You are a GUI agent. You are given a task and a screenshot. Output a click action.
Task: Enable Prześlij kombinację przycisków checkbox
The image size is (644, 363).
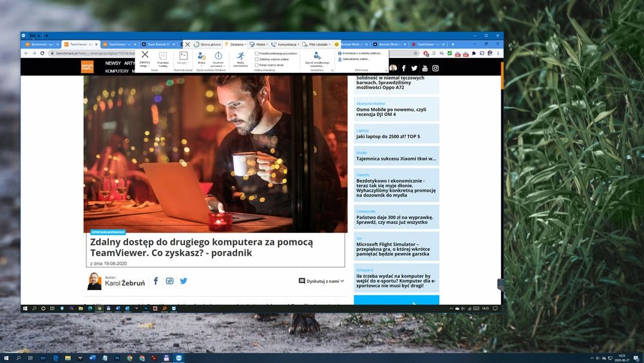click(257, 54)
